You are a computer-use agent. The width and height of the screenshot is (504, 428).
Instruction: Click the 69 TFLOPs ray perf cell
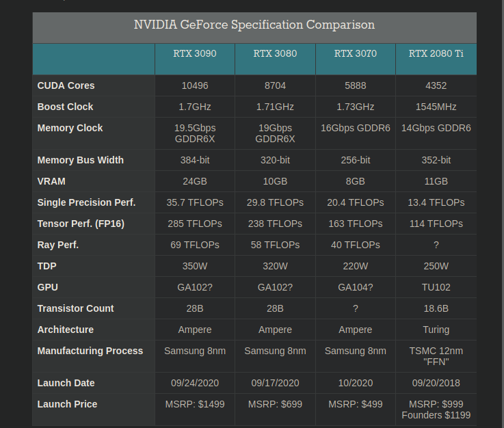point(195,245)
